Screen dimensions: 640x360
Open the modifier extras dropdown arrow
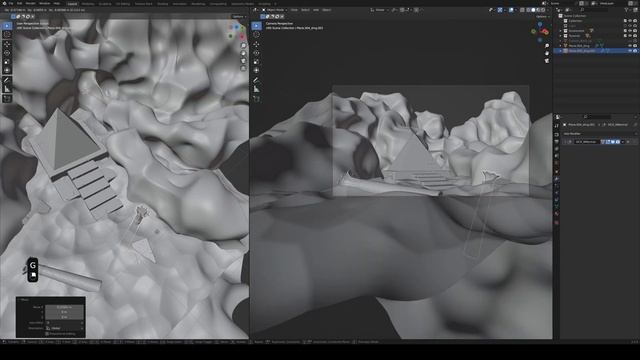(623, 142)
